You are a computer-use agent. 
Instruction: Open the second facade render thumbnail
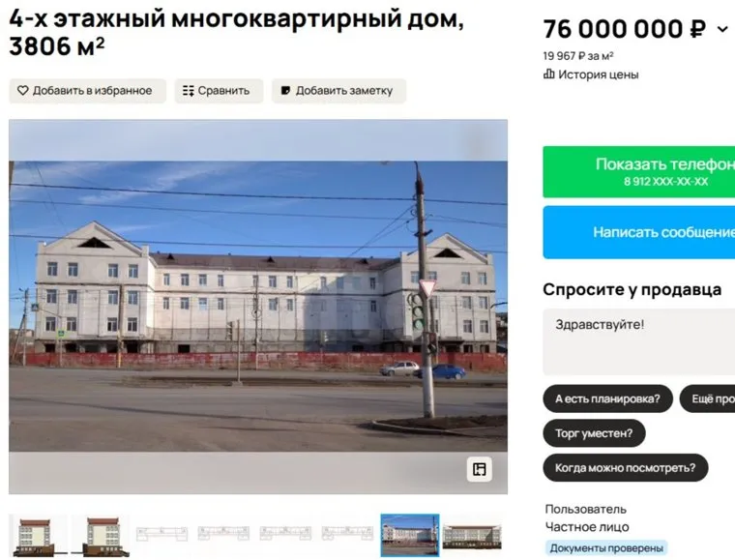100,535
